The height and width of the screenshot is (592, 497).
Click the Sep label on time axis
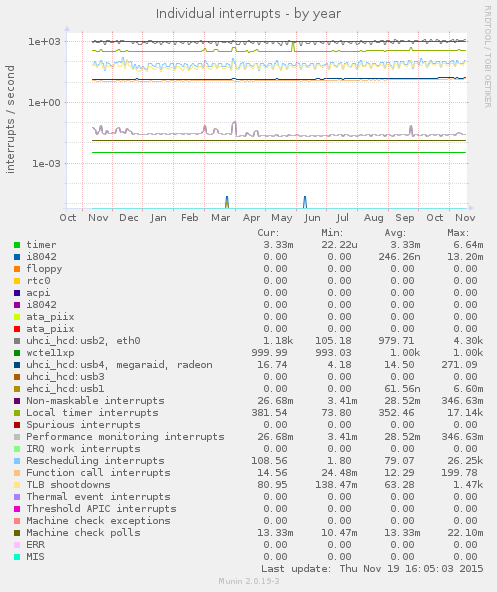pyautogui.click(x=404, y=218)
